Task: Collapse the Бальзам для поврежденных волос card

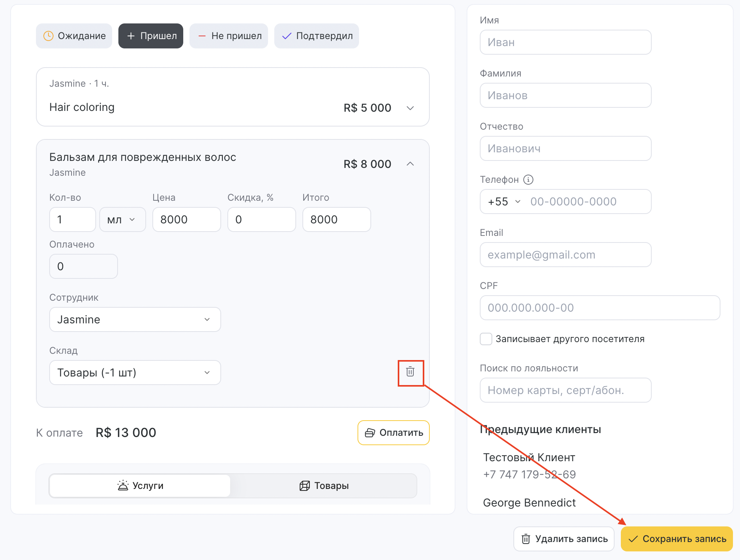Action: pyautogui.click(x=410, y=164)
